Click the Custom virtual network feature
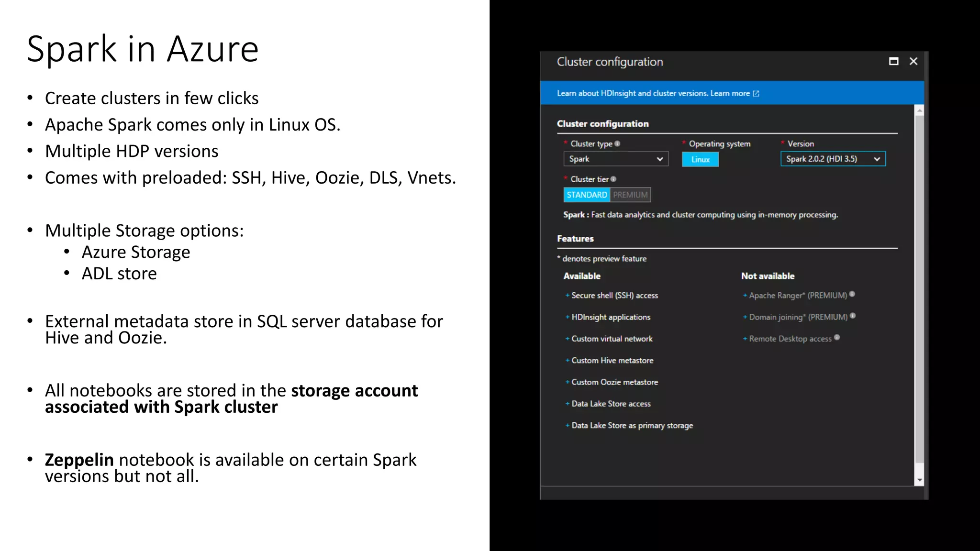Viewport: 980px width, 551px height. [612, 339]
